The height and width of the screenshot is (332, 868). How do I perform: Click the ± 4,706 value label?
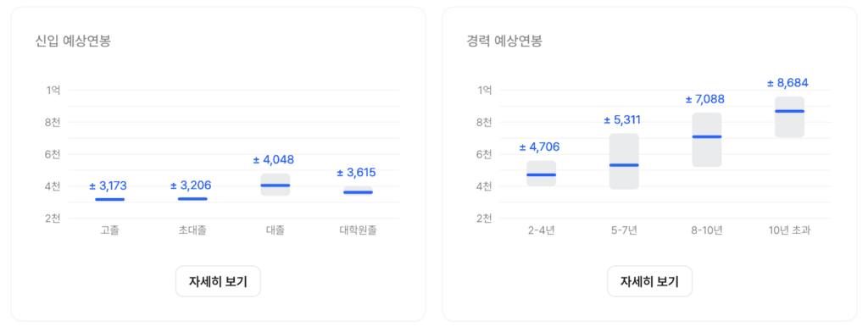coord(540,147)
